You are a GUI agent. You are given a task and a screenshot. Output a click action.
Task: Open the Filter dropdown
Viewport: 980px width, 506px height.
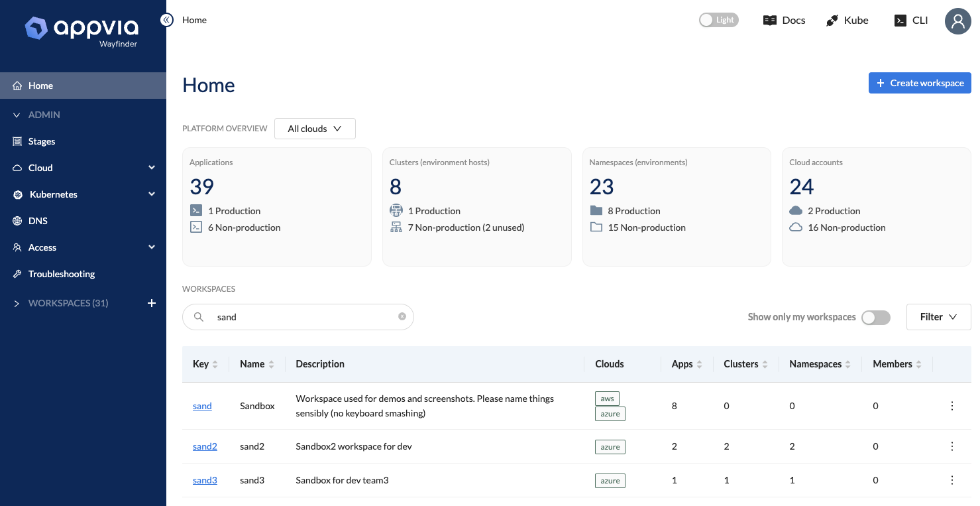tap(938, 317)
